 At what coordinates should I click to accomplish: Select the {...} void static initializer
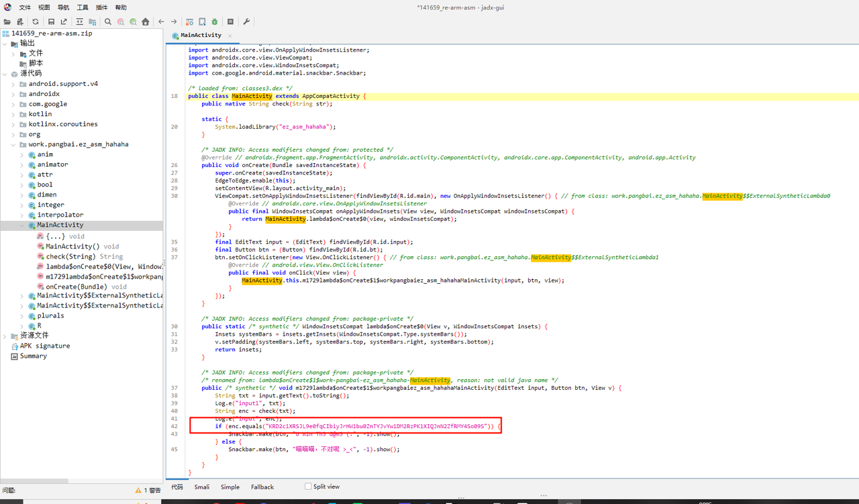coord(60,236)
